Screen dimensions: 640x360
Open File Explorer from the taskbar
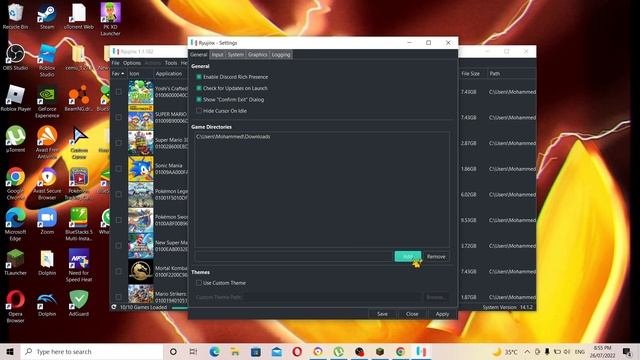coord(235,351)
